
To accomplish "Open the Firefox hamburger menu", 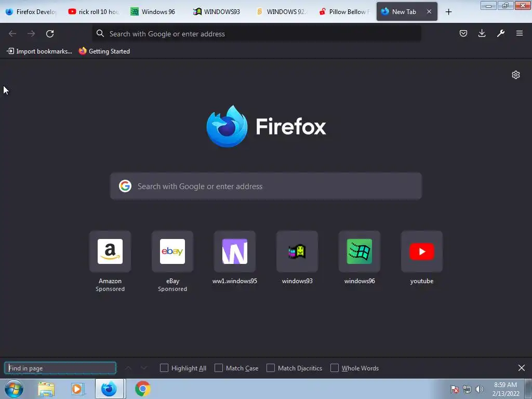I will pyautogui.click(x=519, y=33).
